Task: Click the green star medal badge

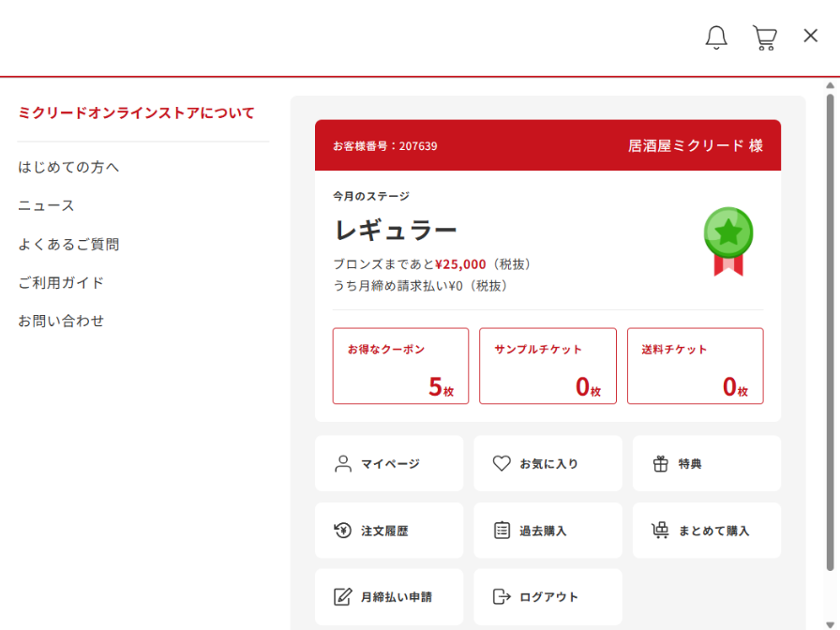Action: (728, 242)
